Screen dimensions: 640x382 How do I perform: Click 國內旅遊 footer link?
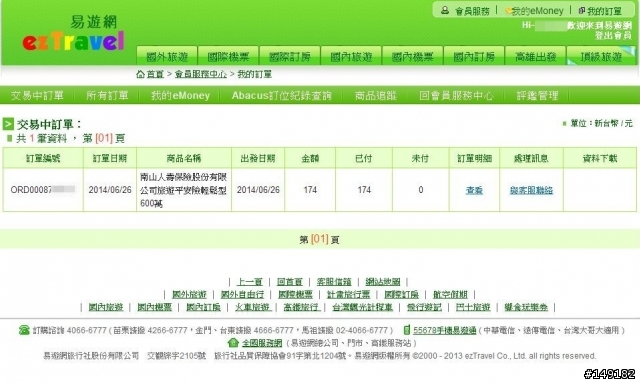(x=106, y=307)
